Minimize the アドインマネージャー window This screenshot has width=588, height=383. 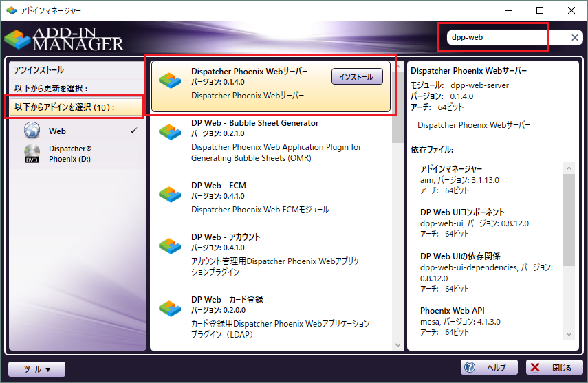tap(509, 10)
